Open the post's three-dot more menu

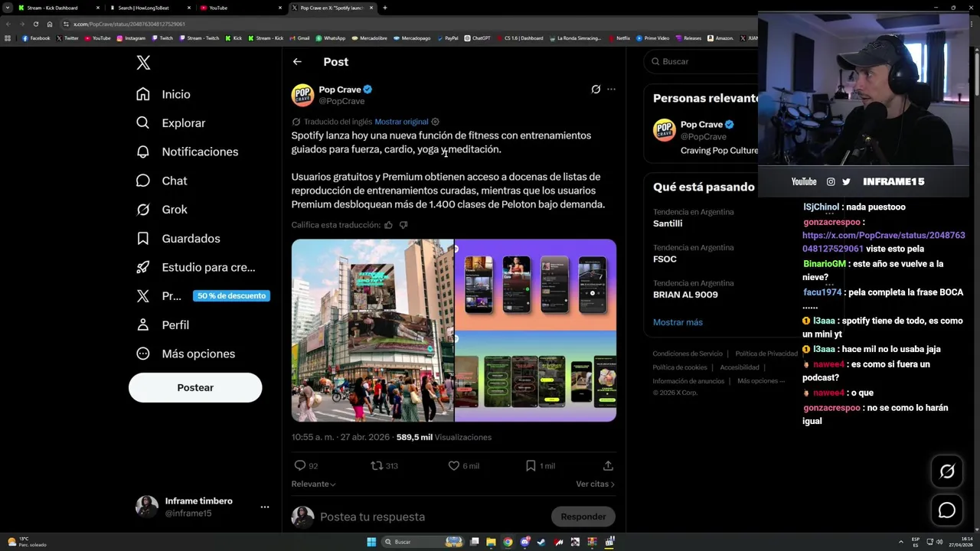pos(611,90)
